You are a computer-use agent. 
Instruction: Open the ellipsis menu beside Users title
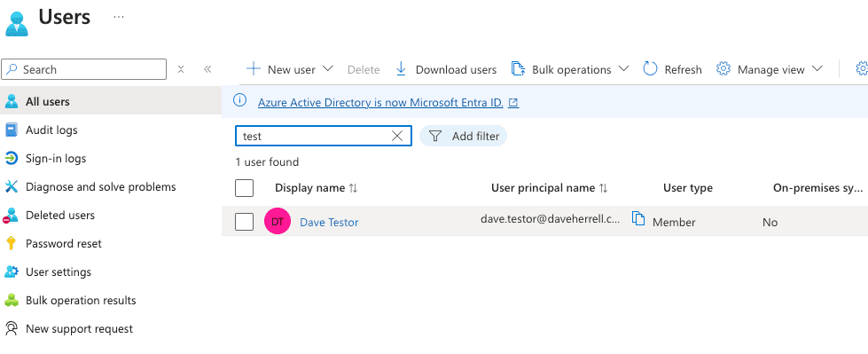click(119, 17)
